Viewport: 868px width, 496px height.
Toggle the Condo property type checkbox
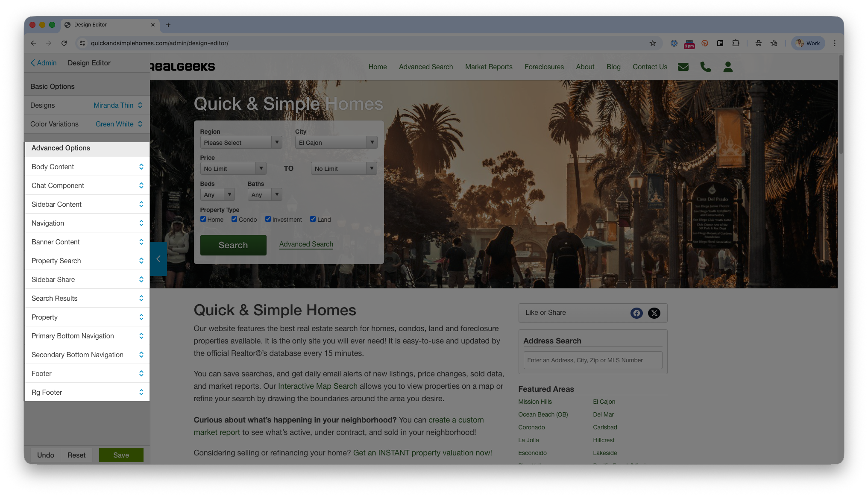(235, 219)
